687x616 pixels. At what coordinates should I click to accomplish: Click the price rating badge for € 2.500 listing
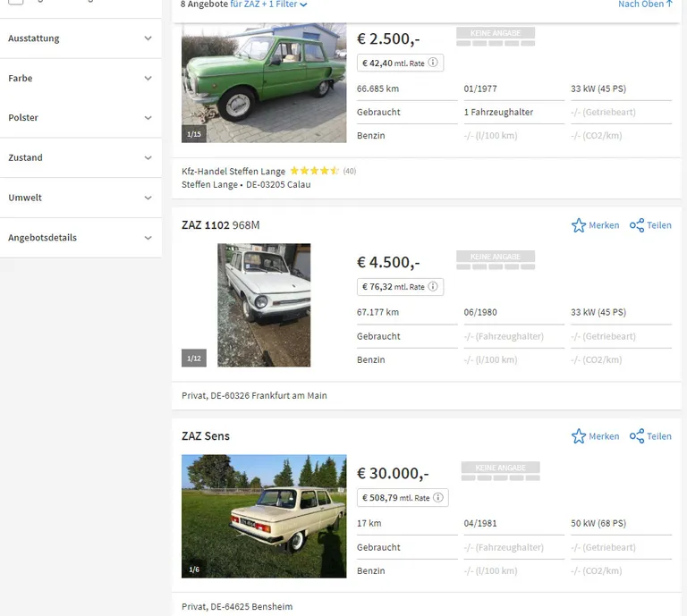496,37
